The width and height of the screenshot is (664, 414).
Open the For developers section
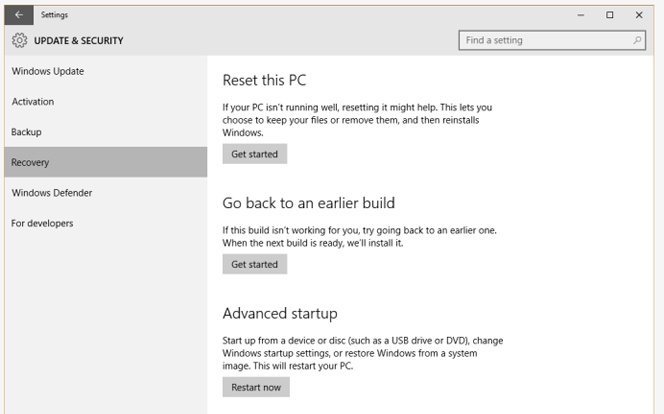point(106,223)
